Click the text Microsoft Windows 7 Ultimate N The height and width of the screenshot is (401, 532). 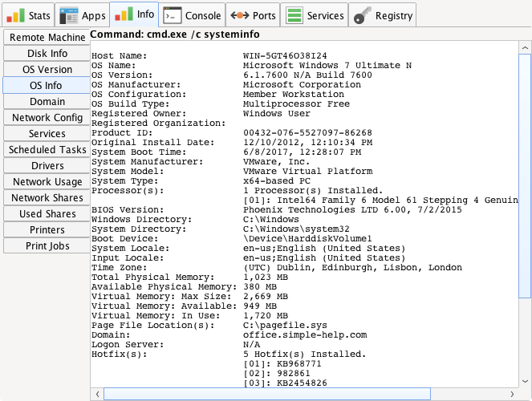(327, 65)
